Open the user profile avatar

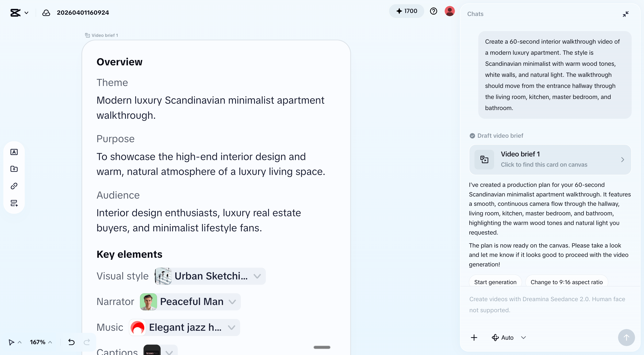(449, 11)
